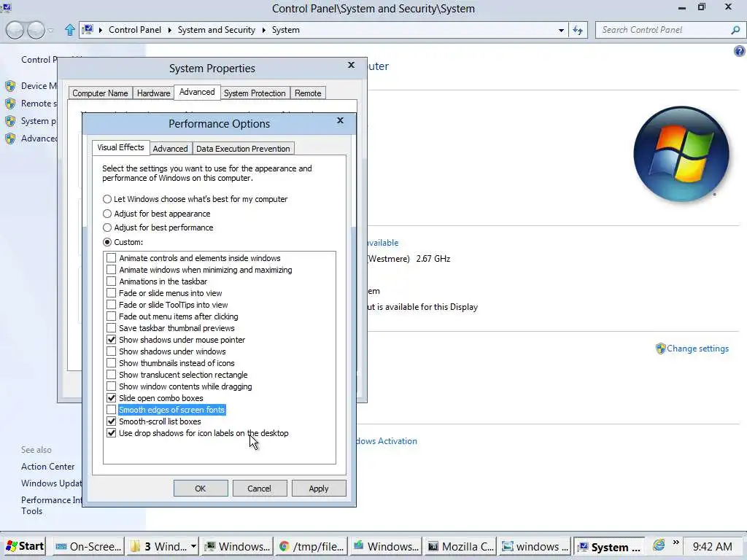Close the Performance Options dialog

(x=340, y=120)
